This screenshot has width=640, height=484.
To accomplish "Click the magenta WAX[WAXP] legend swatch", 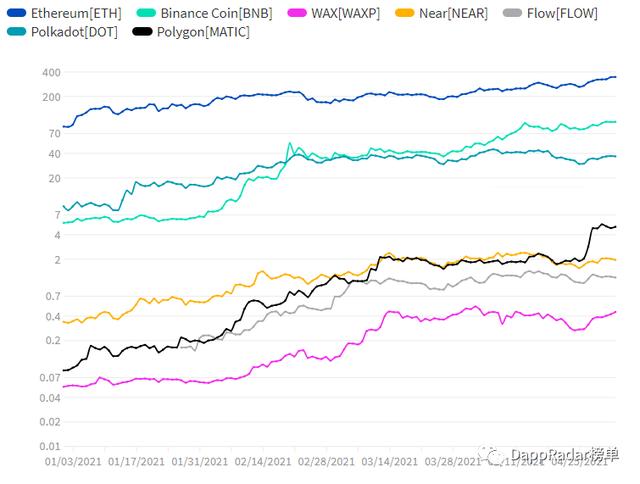I will tap(297, 13).
